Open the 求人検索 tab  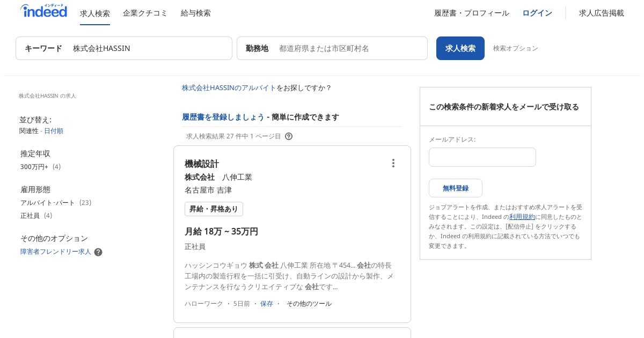(95, 13)
